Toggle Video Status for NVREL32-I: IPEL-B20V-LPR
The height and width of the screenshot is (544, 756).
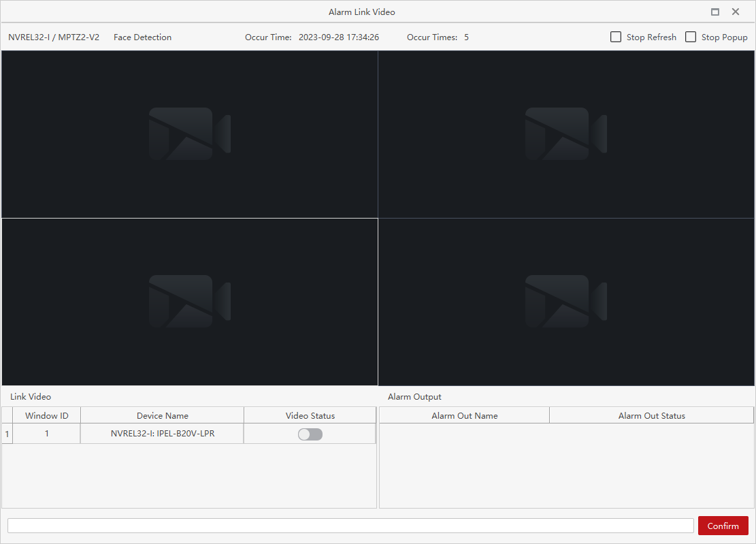pos(310,434)
